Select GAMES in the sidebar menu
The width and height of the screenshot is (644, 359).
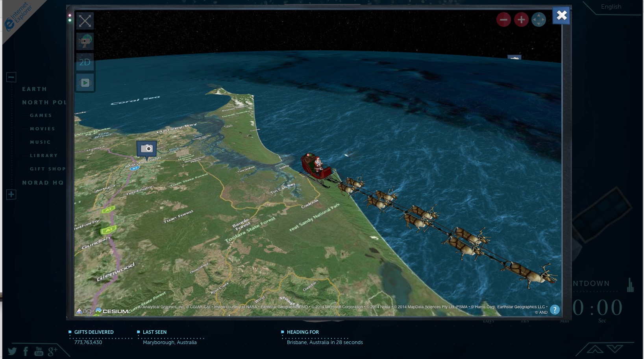(41, 115)
